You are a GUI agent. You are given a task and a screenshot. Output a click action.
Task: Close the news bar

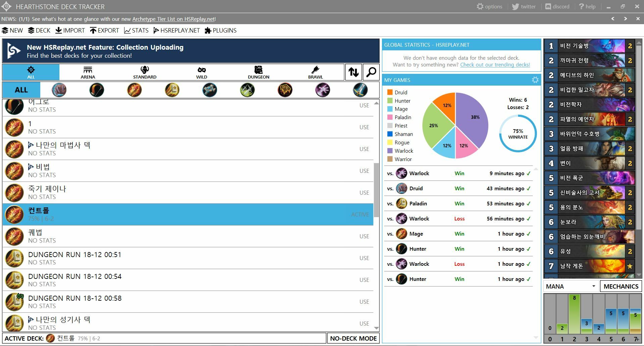638,19
